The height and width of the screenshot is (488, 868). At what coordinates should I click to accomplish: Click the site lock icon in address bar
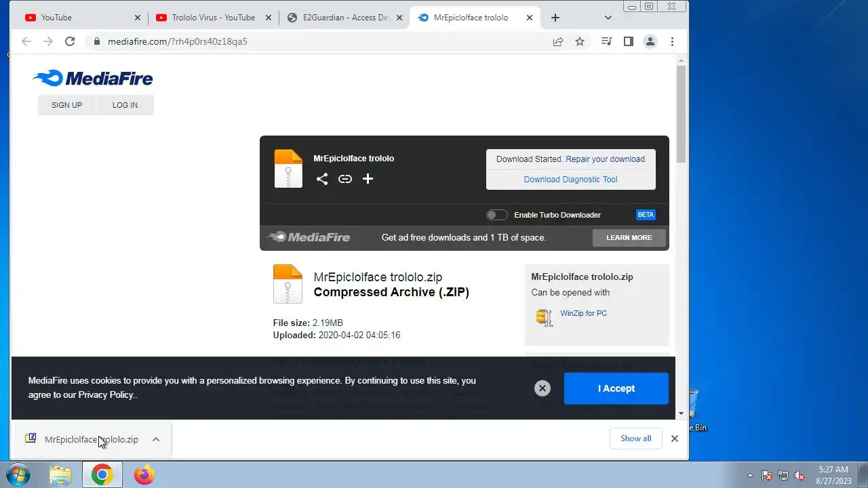click(x=96, y=41)
